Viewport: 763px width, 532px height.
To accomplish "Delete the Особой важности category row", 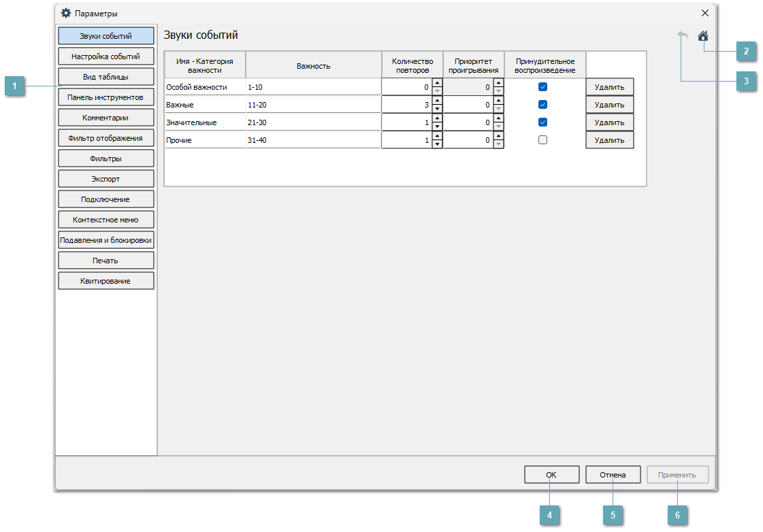I will (609, 87).
